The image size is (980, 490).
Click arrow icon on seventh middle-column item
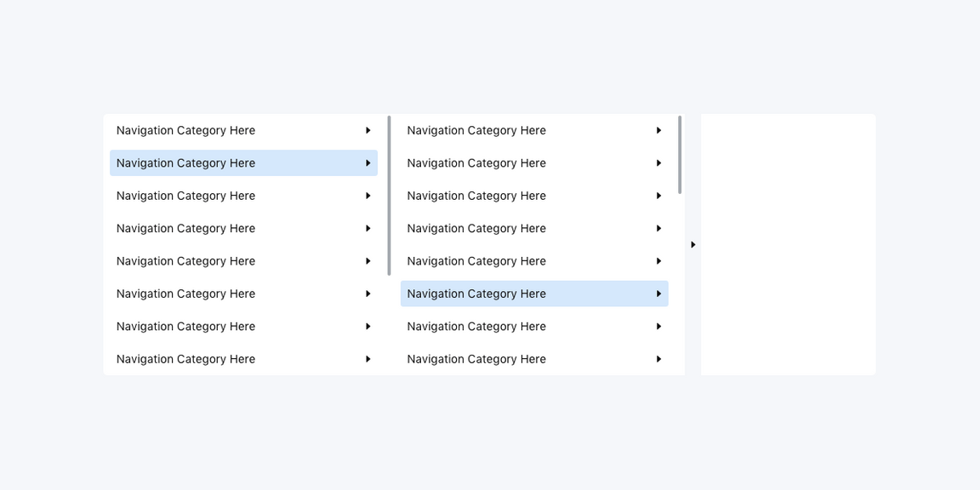[x=658, y=327]
